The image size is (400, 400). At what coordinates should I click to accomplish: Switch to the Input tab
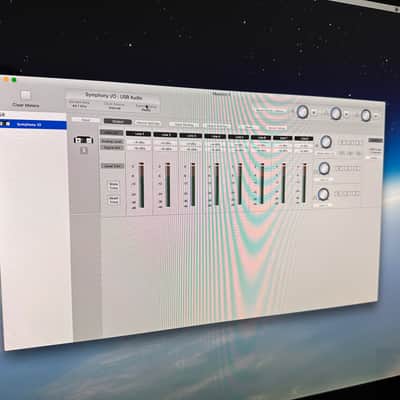coord(86,120)
